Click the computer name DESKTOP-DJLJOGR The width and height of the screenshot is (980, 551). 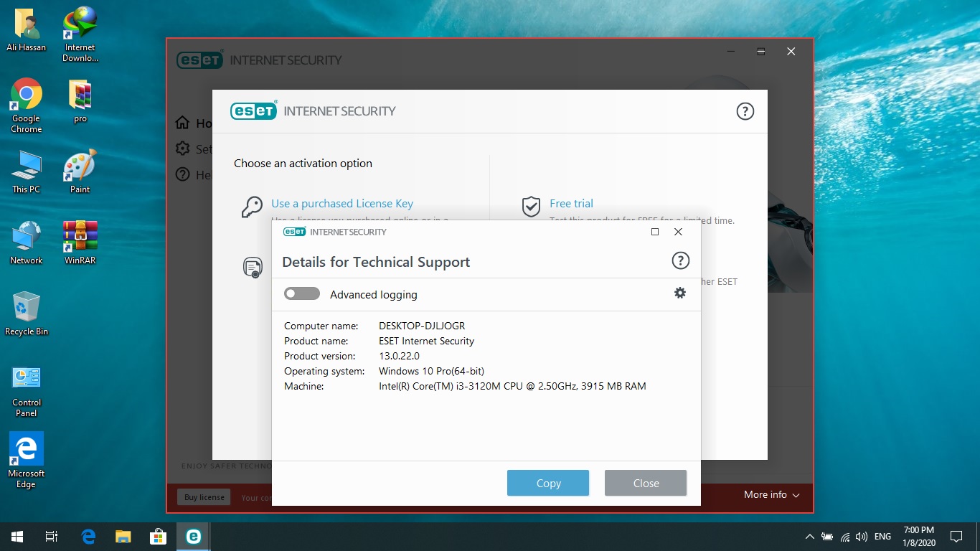[x=422, y=326]
